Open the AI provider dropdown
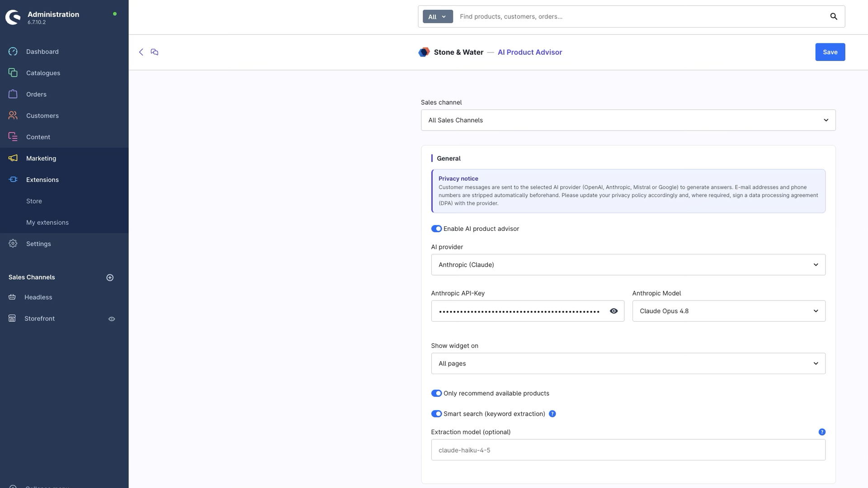This screenshot has width=868, height=488. (628, 265)
